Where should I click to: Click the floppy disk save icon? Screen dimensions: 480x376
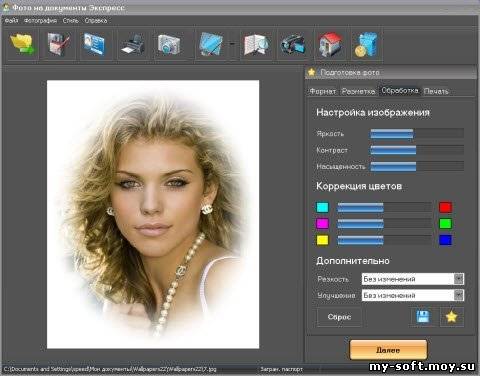tap(423, 316)
